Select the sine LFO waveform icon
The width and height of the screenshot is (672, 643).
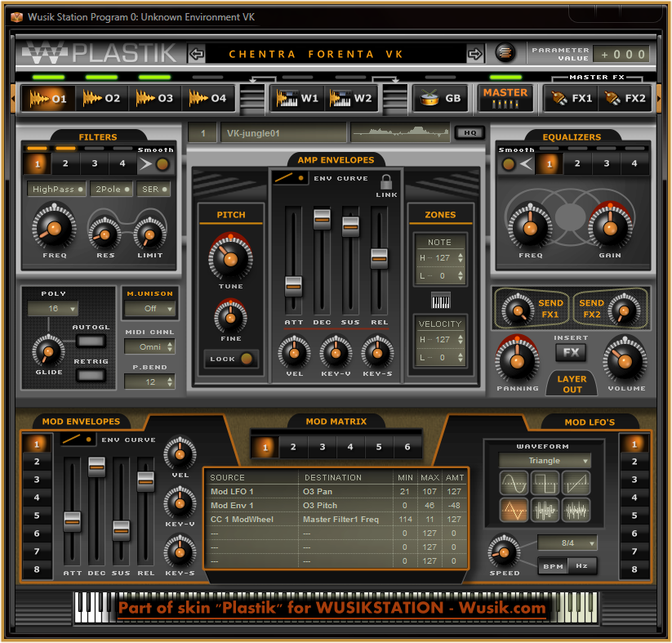[513, 483]
